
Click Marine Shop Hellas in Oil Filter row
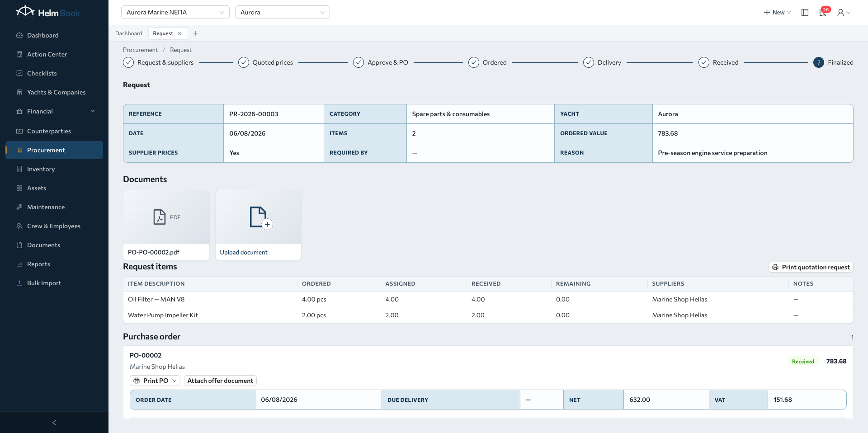(x=679, y=299)
